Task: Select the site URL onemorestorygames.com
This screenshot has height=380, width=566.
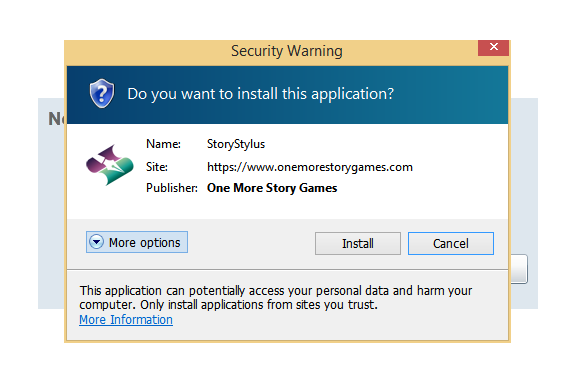Action: (x=310, y=167)
